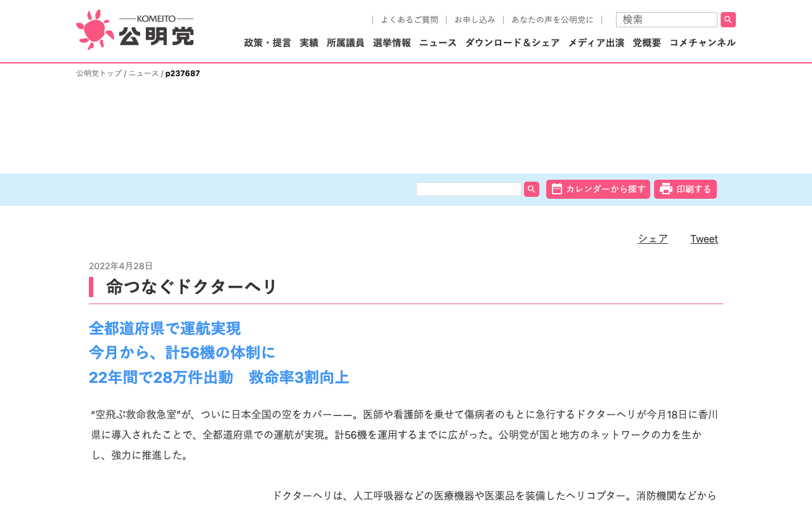Focus the header 検索 search field

667,20
